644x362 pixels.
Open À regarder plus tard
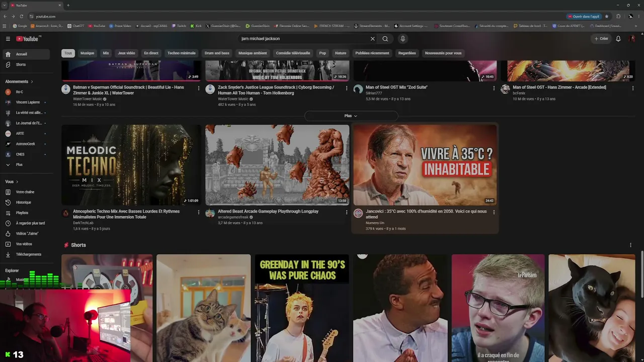27,223
